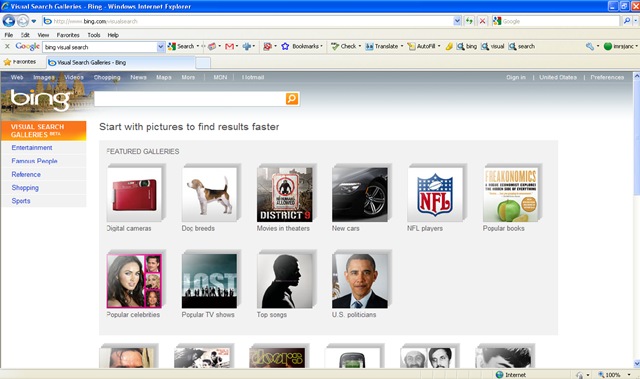Open the Bookmarks dropdown arrow
The width and height of the screenshot is (640, 379).
[322, 46]
